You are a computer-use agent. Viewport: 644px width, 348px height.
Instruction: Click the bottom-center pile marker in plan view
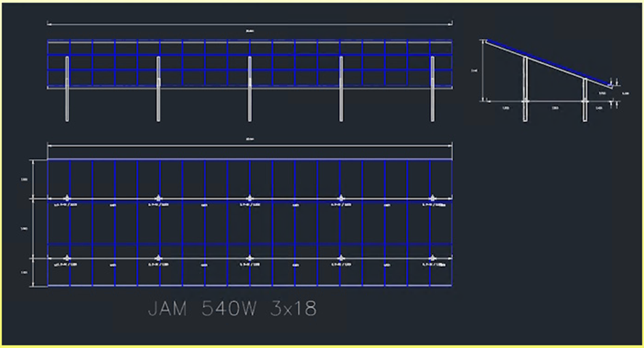249,258
